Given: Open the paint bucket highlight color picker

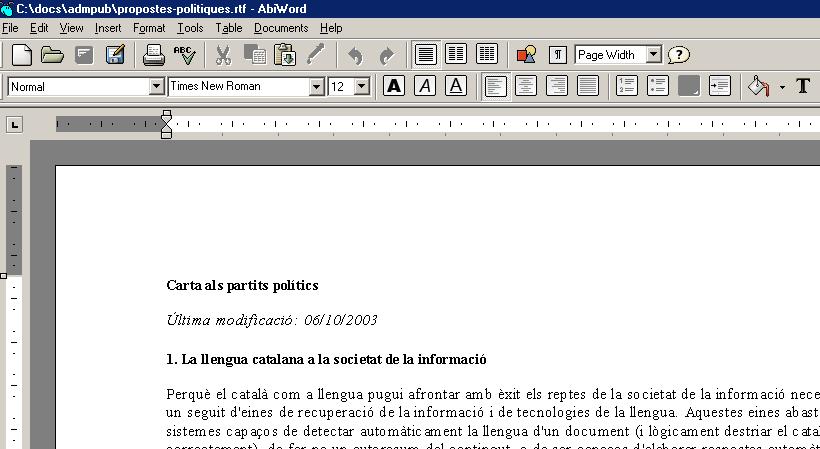Looking at the screenshot, I should click(x=759, y=86).
